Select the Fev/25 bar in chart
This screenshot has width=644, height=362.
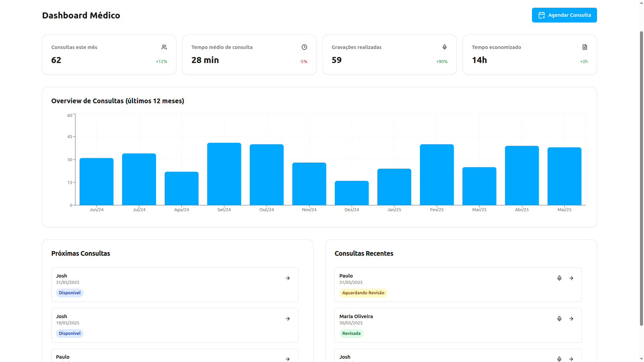click(437, 175)
